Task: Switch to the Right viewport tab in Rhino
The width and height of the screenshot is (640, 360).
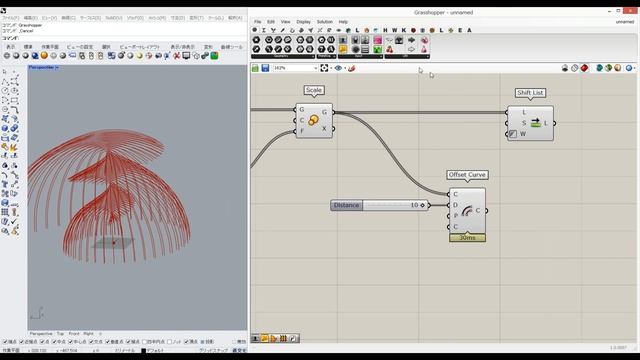Action: pyautogui.click(x=89, y=333)
